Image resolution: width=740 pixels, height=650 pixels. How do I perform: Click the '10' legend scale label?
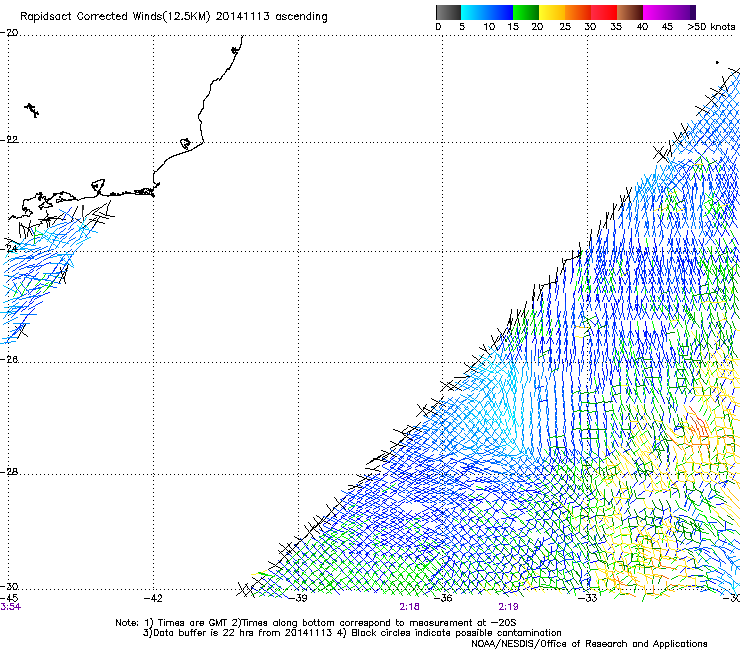pyautogui.click(x=489, y=27)
